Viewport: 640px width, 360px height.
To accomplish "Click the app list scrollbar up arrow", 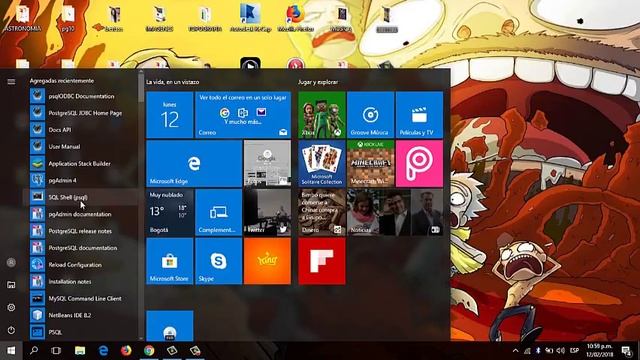I will (141, 72).
